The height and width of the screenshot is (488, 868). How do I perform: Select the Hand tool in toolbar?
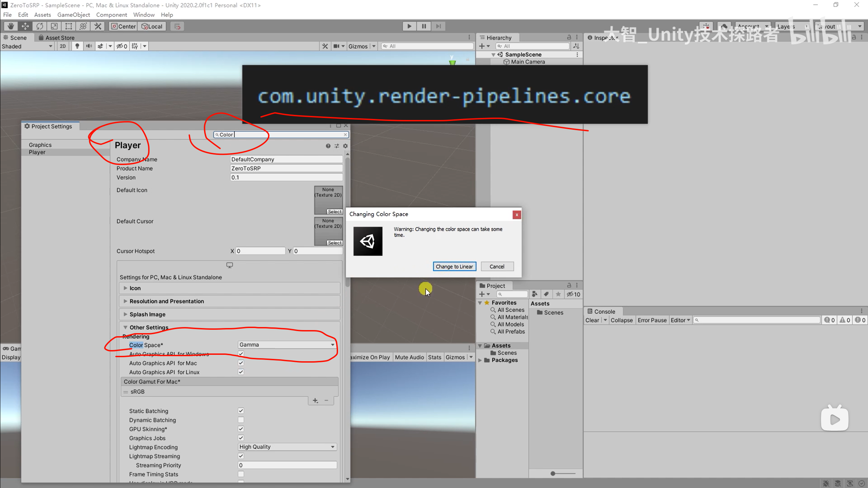[x=11, y=26]
